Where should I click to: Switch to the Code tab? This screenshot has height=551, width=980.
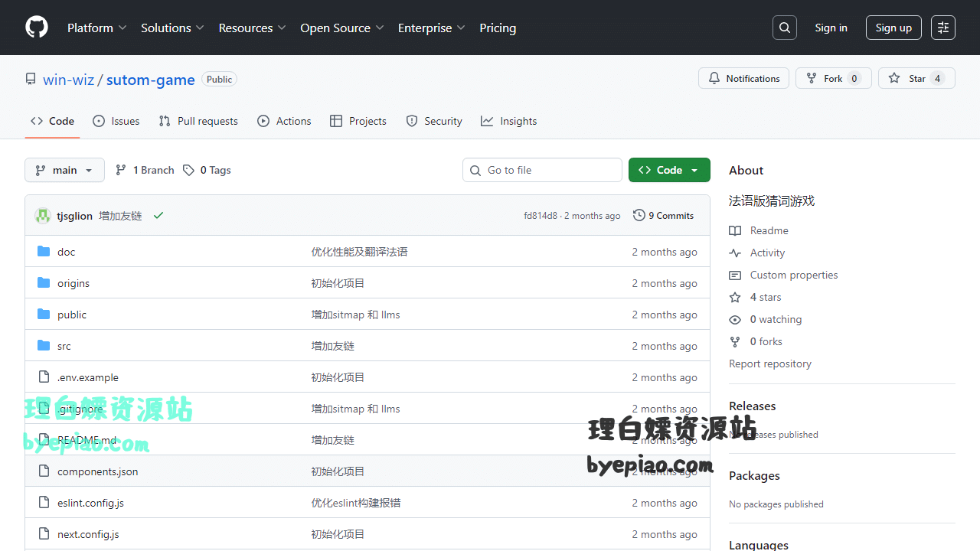point(52,121)
